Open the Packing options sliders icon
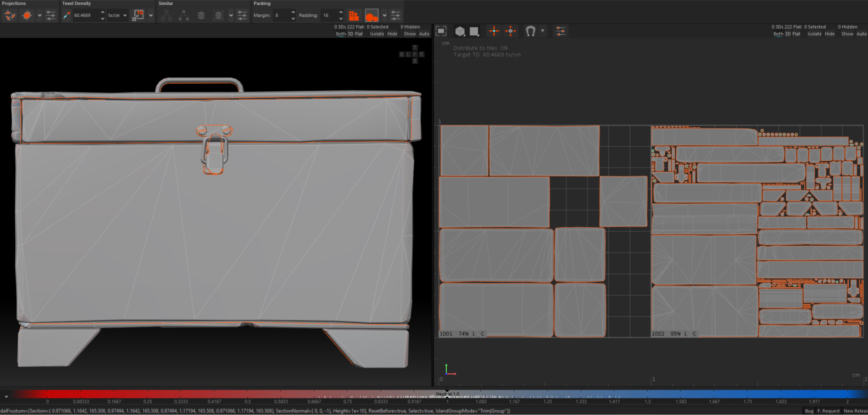This screenshot has width=868, height=415. point(395,16)
